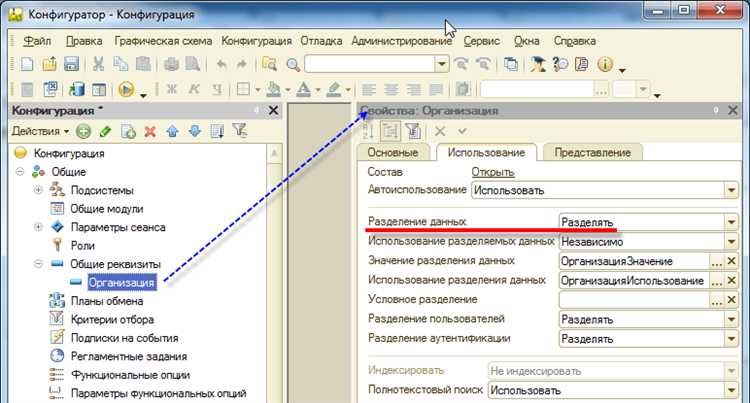
Task: Open print preview icon
Action: (x=192, y=64)
